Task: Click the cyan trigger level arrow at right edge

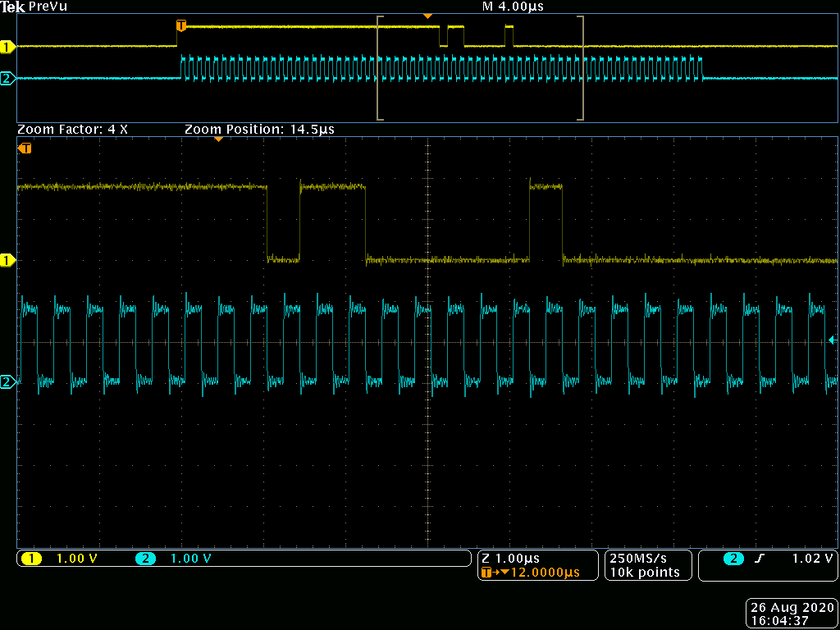Action: click(x=833, y=340)
